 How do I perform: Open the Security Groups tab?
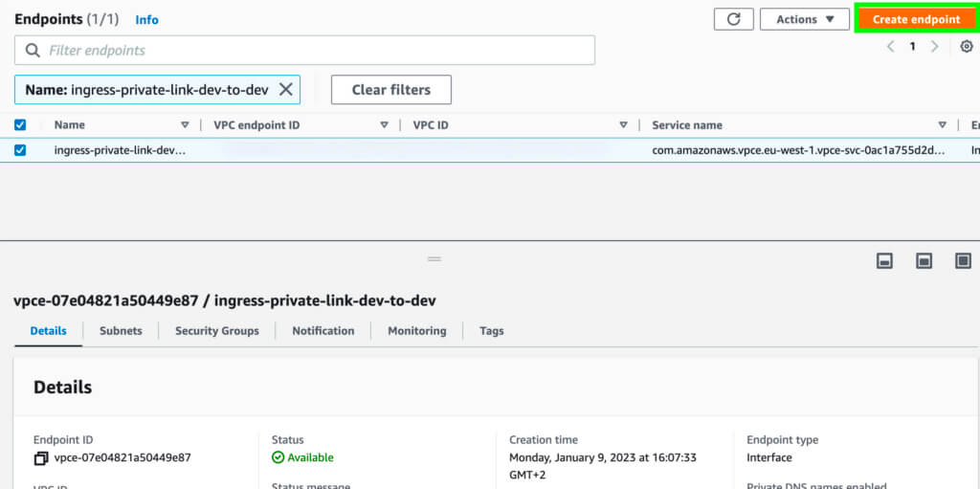216,330
